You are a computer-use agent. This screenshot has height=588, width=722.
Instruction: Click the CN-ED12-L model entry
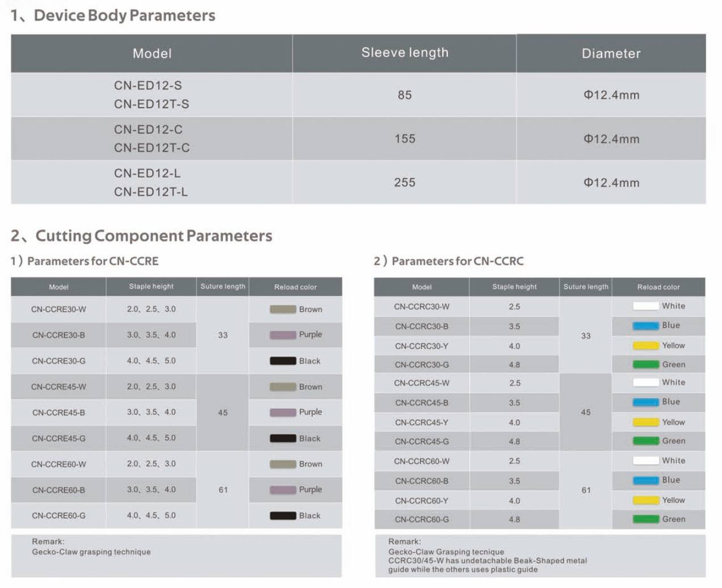point(147,174)
